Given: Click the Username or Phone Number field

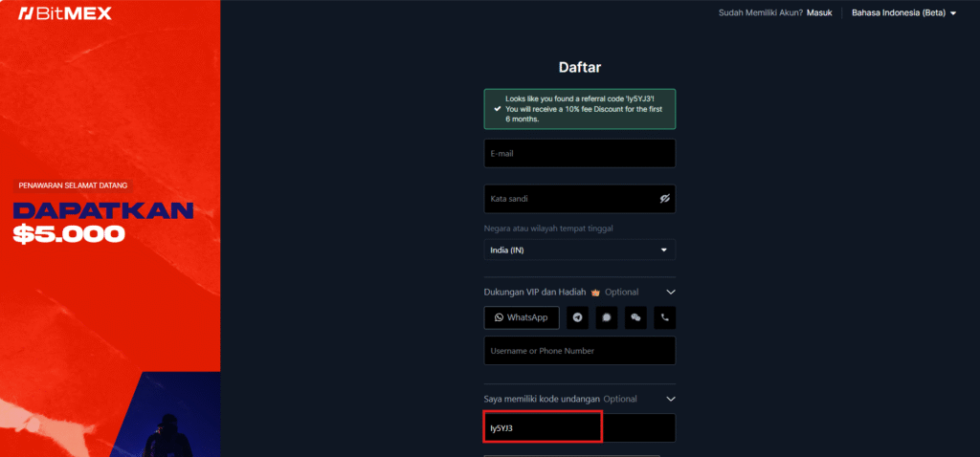Looking at the screenshot, I should point(579,350).
